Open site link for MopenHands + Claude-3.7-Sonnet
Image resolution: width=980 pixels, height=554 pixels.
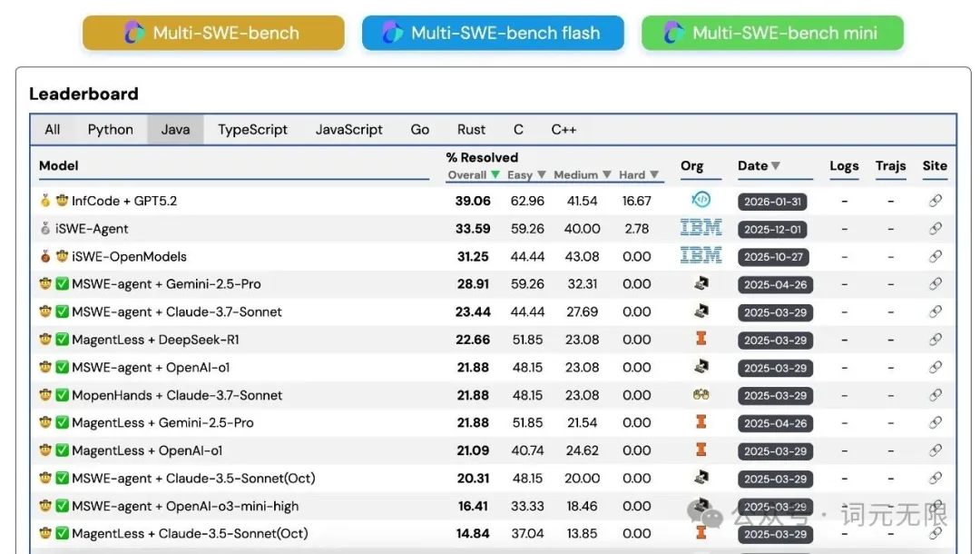(x=935, y=395)
